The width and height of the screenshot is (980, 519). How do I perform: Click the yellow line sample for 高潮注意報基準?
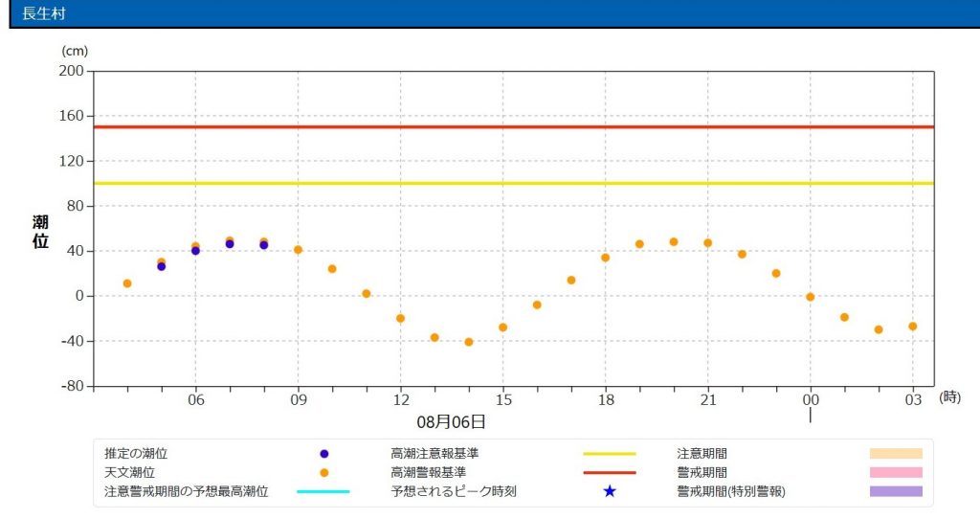click(x=610, y=454)
